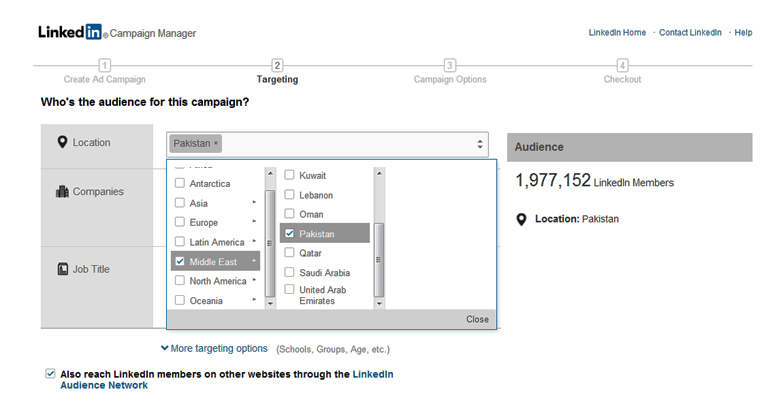Click the Location pin icon in sidebar
Viewport: 780px width, 407px height.
point(62,142)
